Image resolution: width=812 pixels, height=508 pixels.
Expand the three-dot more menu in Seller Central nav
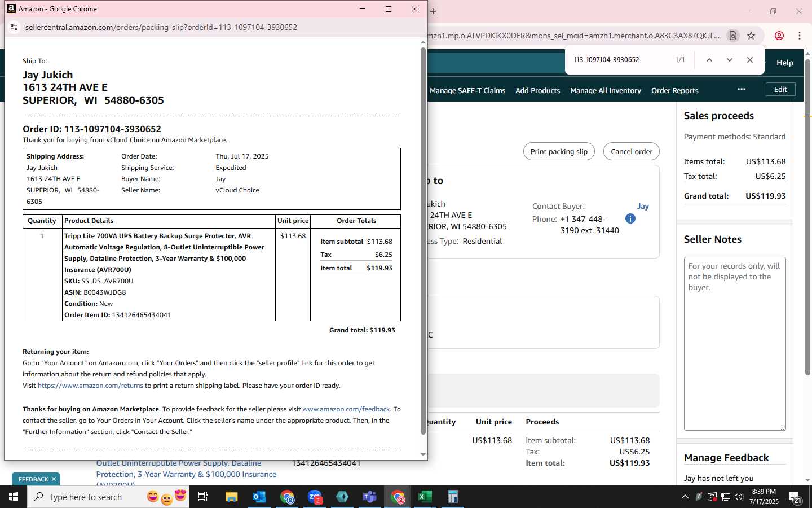tap(742, 89)
